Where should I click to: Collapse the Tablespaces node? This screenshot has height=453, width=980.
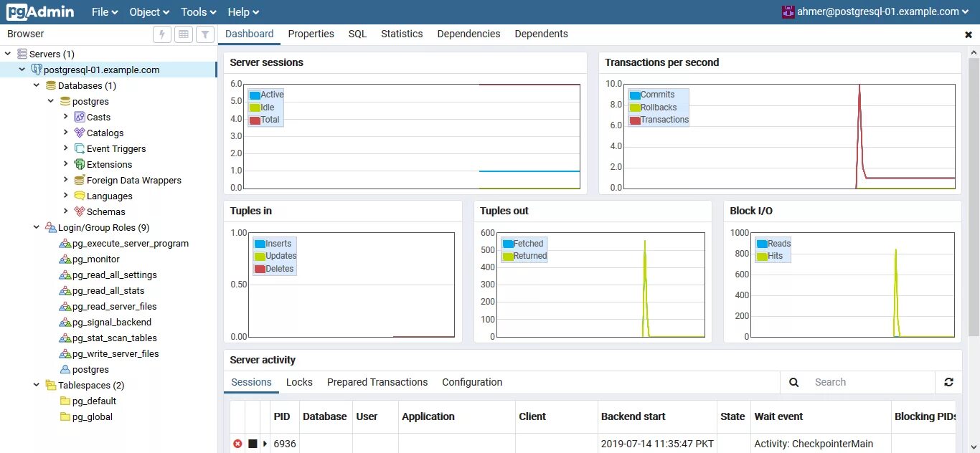tap(37, 385)
